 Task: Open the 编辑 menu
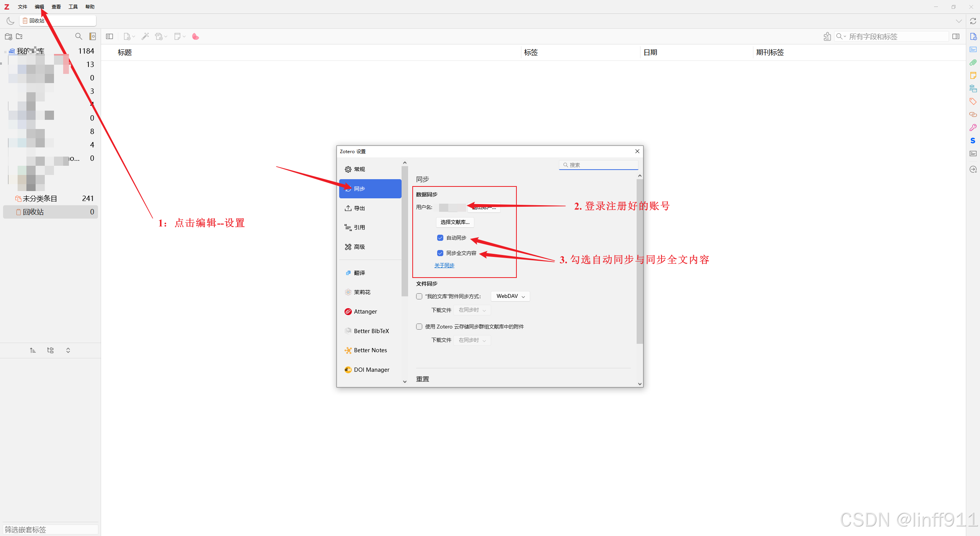39,7
